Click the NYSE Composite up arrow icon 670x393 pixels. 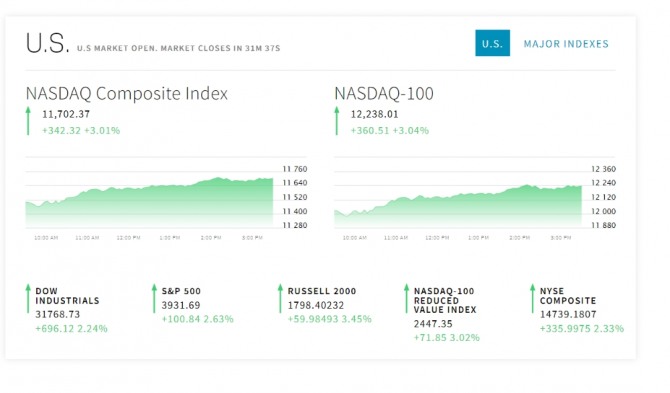[532, 298]
